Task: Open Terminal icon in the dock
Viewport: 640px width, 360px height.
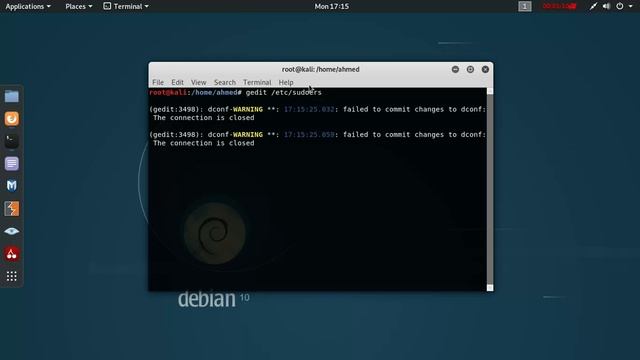Action: 11,141
